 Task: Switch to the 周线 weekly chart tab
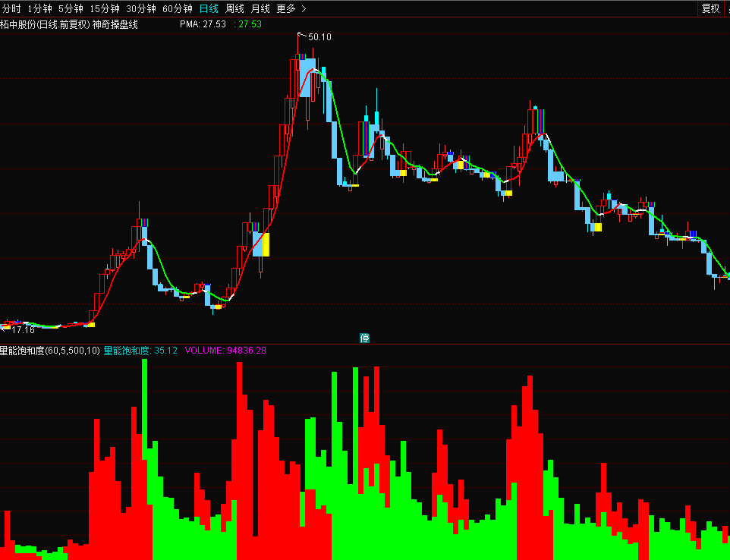coord(234,8)
